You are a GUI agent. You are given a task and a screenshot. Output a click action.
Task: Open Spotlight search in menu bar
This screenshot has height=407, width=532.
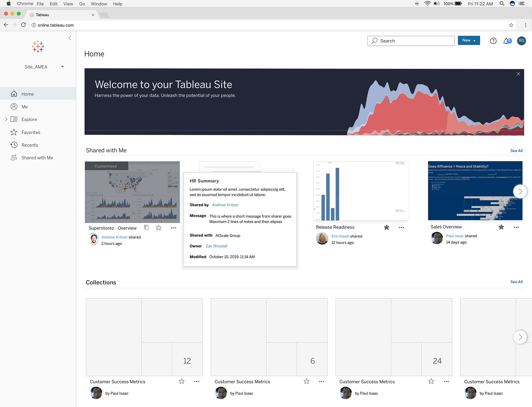[502, 4]
